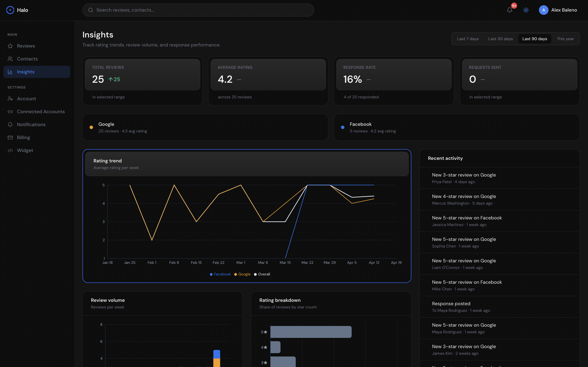Switch date range to Last 7 days
Viewport: 588px width, 367px height.
(468, 39)
